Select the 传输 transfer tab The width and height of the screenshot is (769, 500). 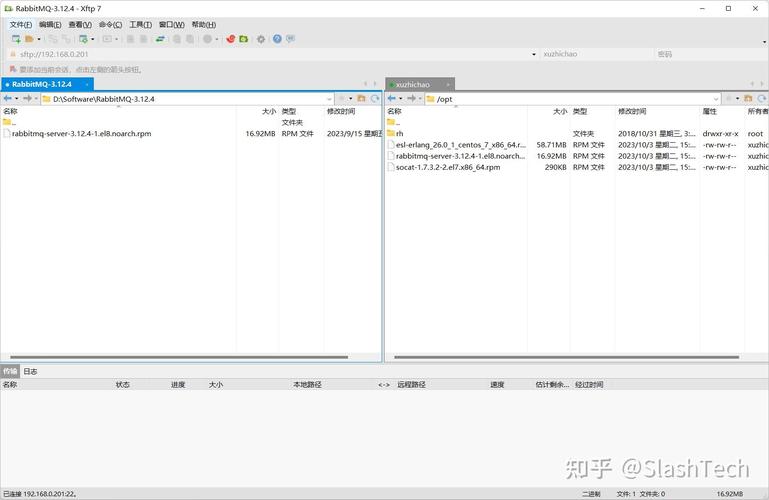point(10,371)
